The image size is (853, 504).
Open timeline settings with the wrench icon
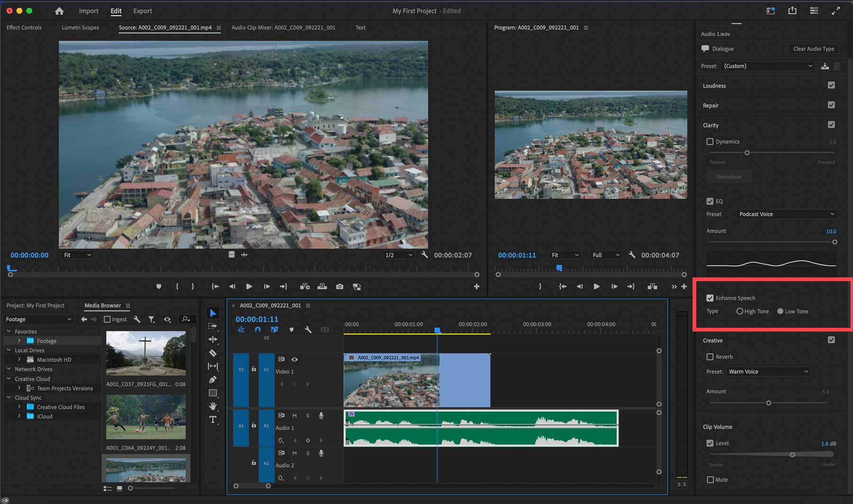click(x=309, y=330)
